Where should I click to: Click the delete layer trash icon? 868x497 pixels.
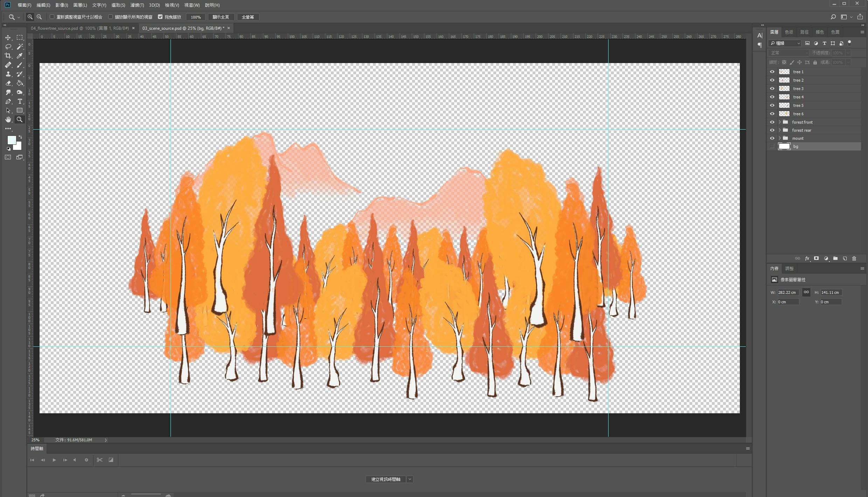point(854,258)
